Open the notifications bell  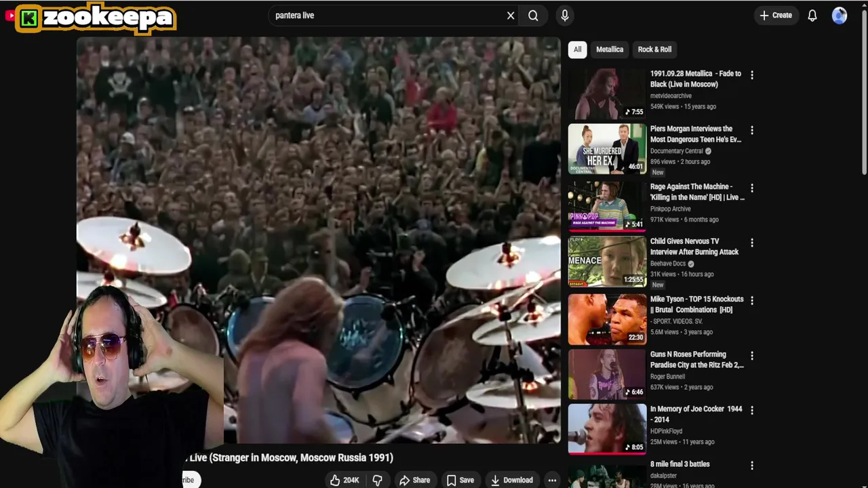pos(812,16)
